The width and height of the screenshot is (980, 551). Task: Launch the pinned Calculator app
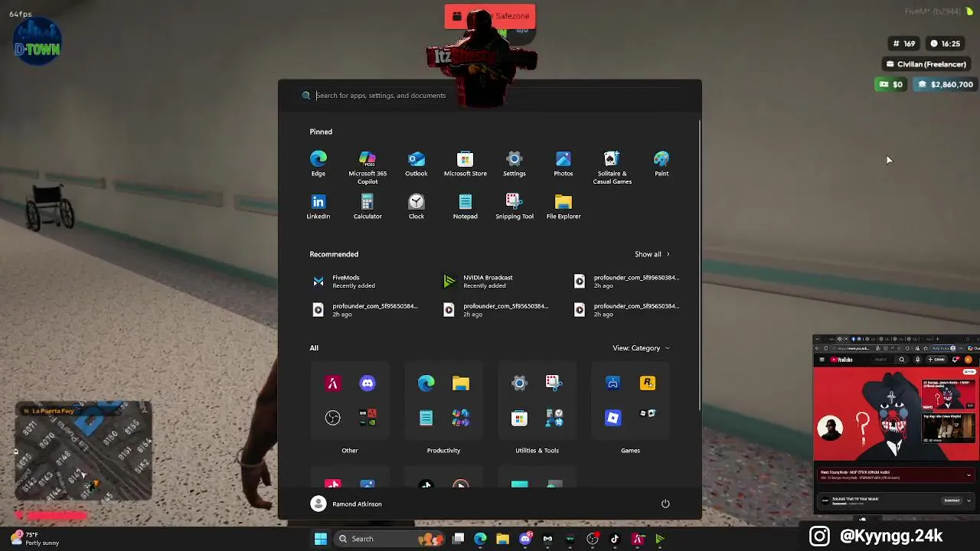coord(367,206)
